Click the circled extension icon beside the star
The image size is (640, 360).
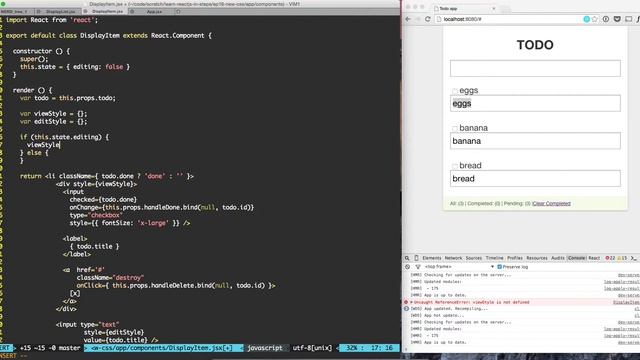click(x=606, y=19)
